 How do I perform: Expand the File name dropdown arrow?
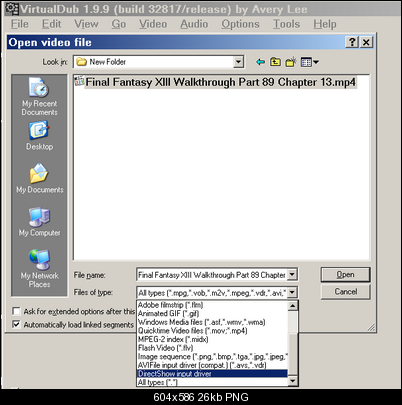(292, 275)
